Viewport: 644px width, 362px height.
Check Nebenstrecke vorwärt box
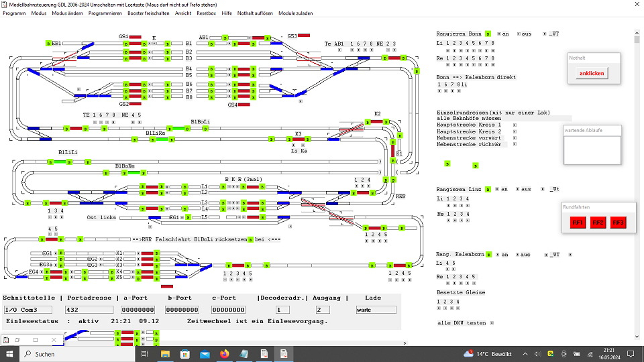click(x=515, y=138)
